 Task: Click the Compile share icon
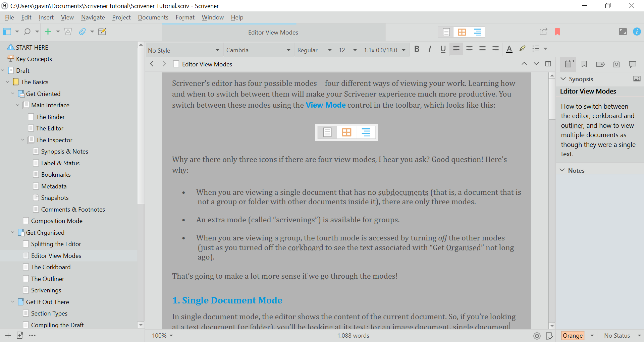click(543, 32)
